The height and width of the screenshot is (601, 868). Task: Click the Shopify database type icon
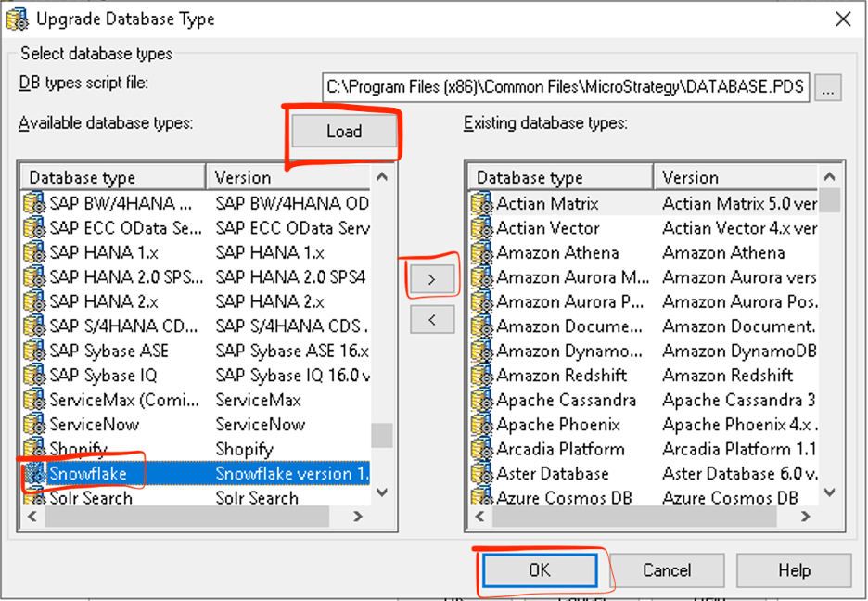pos(35,449)
